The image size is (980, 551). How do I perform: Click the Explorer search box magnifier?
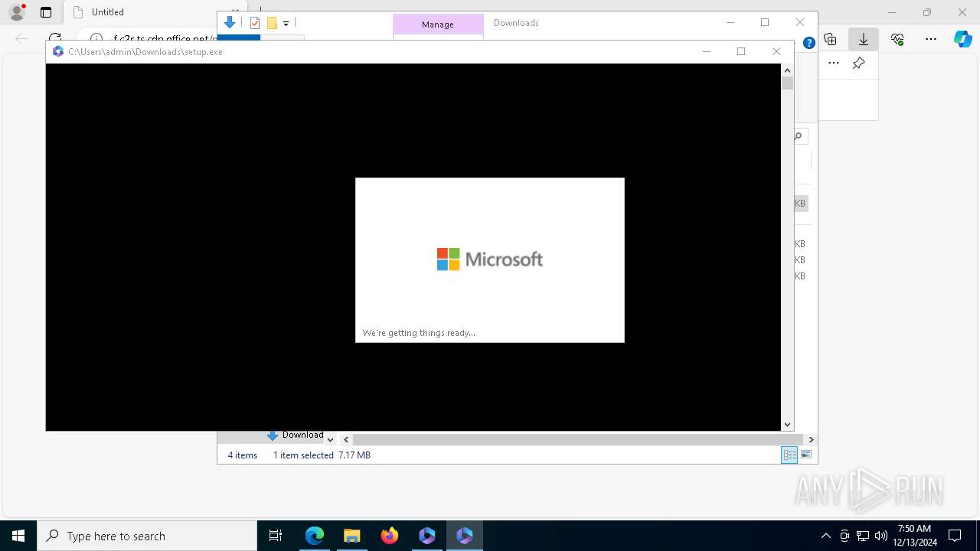point(798,136)
